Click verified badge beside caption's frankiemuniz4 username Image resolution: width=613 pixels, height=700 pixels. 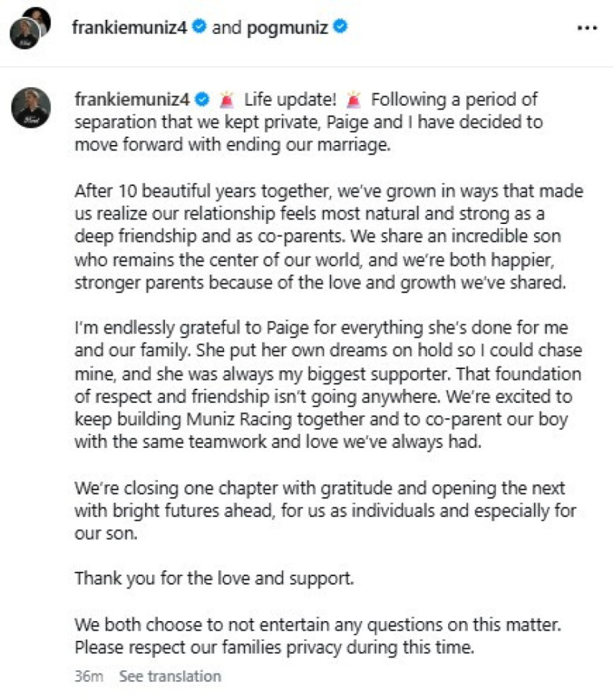202,99
